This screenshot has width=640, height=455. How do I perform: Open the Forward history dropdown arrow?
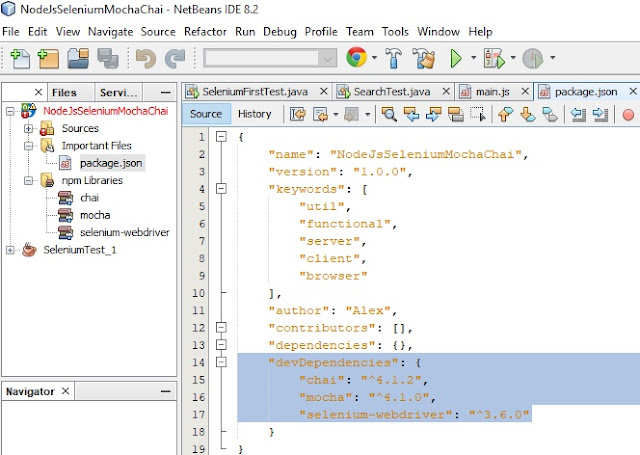[367, 115]
